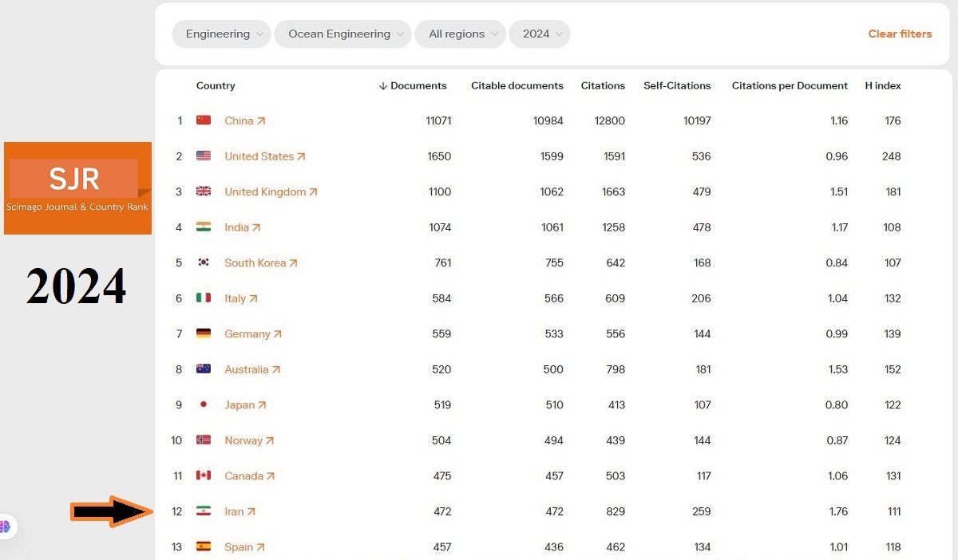The height and width of the screenshot is (560, 958).
Task: Click the SJR Scimago logo
Action: click(x=77, y=187)
